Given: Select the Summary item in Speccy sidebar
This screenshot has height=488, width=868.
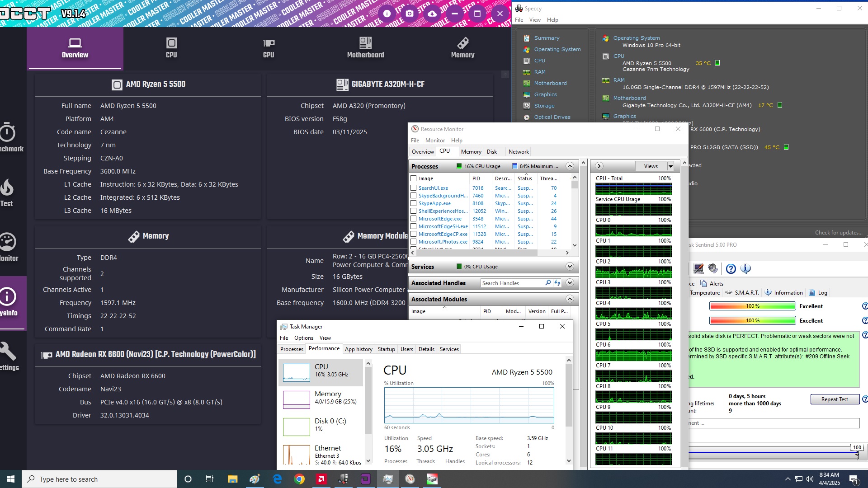Looking at the screenshot, I should 547,38.
